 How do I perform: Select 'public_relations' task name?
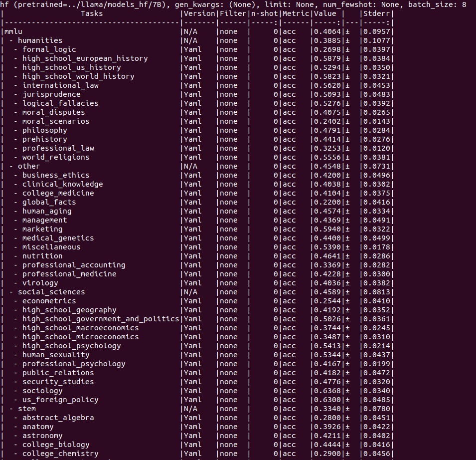pyautogui.click(x=58, y=373)
